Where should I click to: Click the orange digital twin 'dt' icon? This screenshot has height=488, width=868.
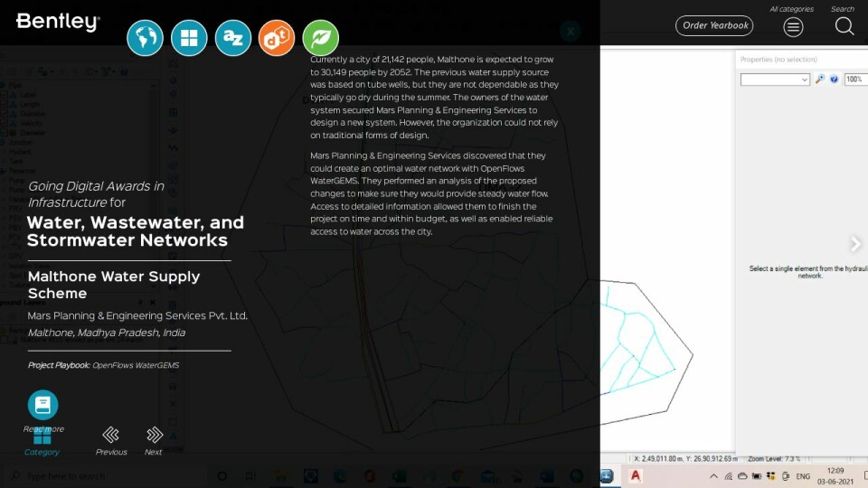pos(277,38)
